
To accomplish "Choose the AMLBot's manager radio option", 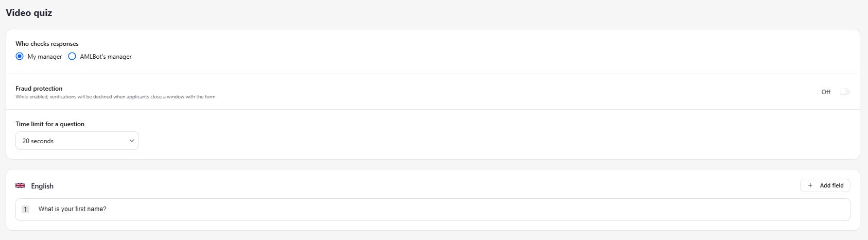I will click(72, 56).
